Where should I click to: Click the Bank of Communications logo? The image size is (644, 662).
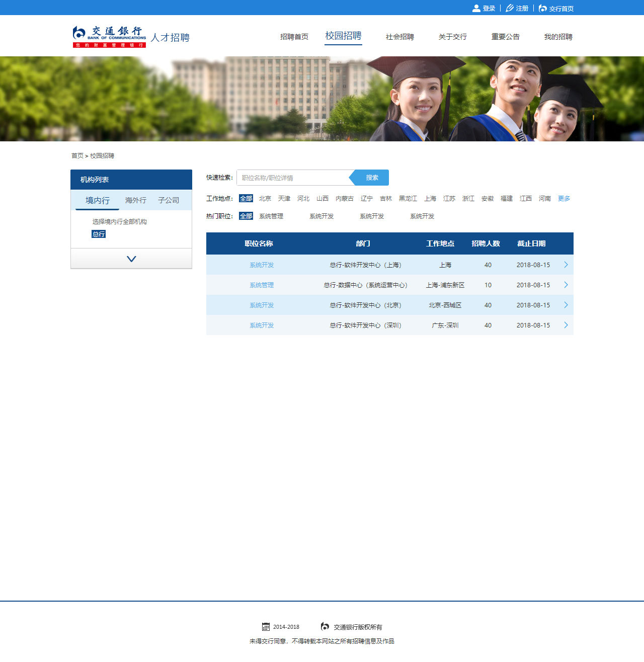pos(109,37)
